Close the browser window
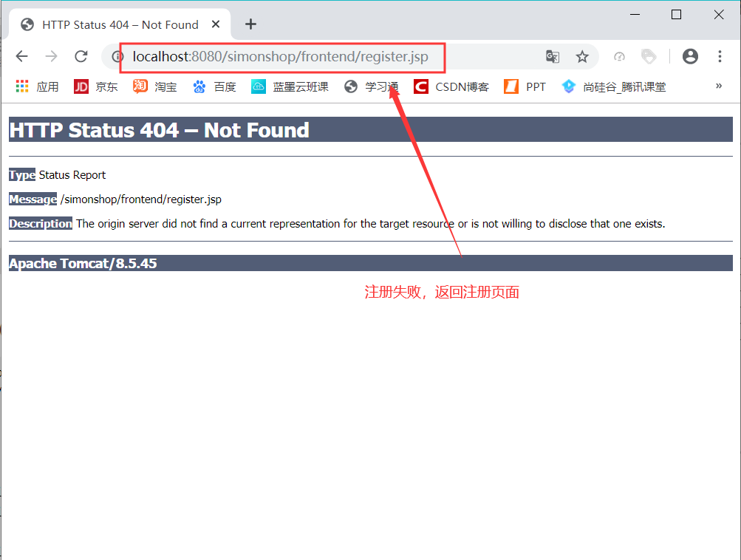This screenshot has width=741, height=560. [x=719, y=15]
